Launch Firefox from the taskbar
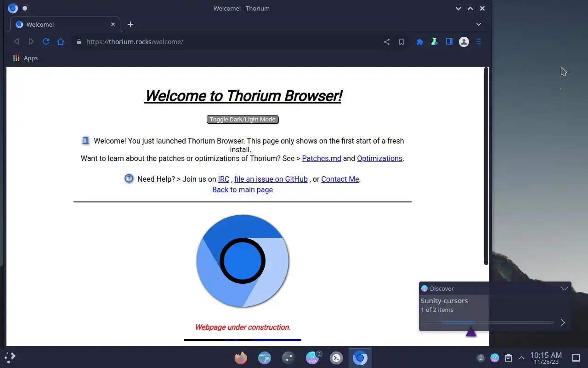The width and height of the screenshot is (588, 368). pyautogui.click(x=241, y=358)
